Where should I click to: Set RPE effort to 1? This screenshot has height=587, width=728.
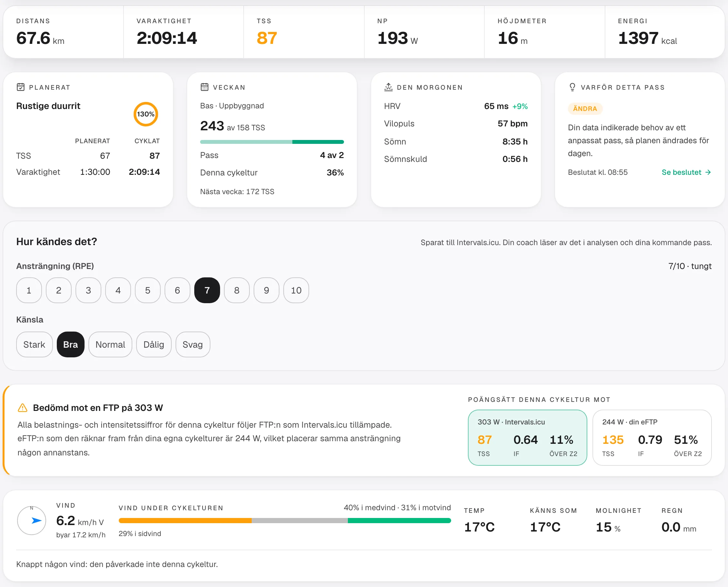pyautogui.click(x=29, y=291)
